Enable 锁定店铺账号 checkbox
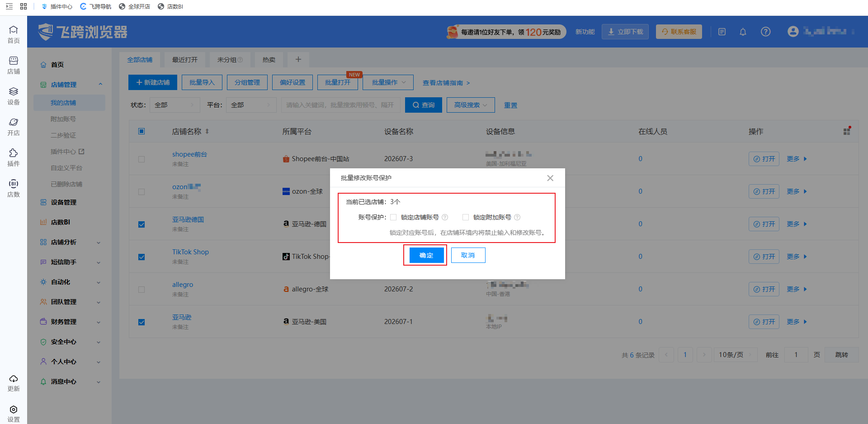 393,217
